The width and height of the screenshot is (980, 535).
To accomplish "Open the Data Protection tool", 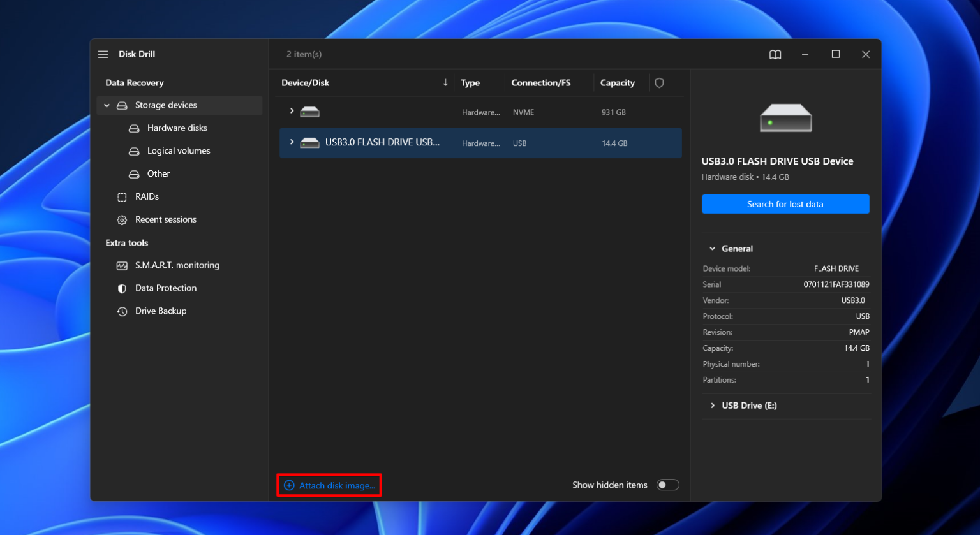I will (165, 288).
